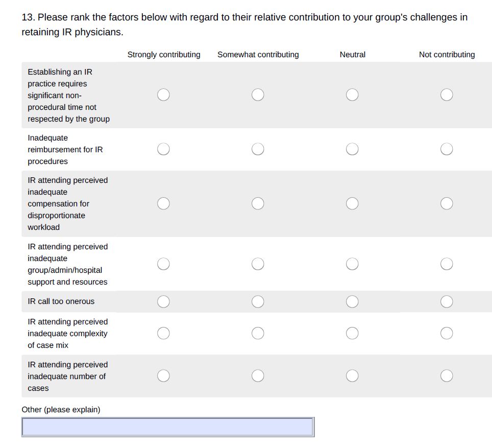Choose Strongly contributing for disproportionate workload compensation
Viewport: 492px width, 448px height.
click(163, 203)
